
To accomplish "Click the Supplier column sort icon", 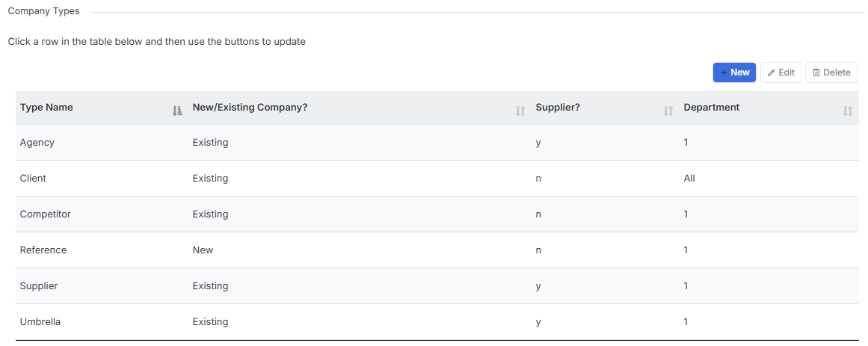I will point(668,111).
